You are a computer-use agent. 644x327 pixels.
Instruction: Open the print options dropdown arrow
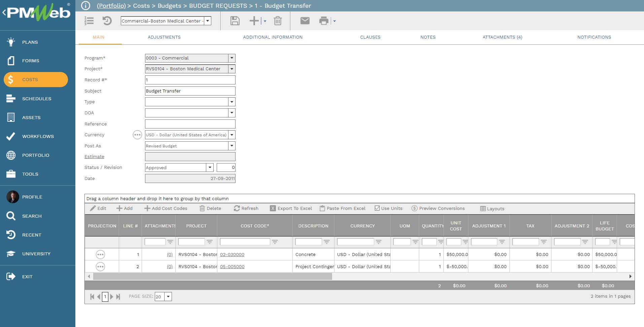tap(334, 21)
